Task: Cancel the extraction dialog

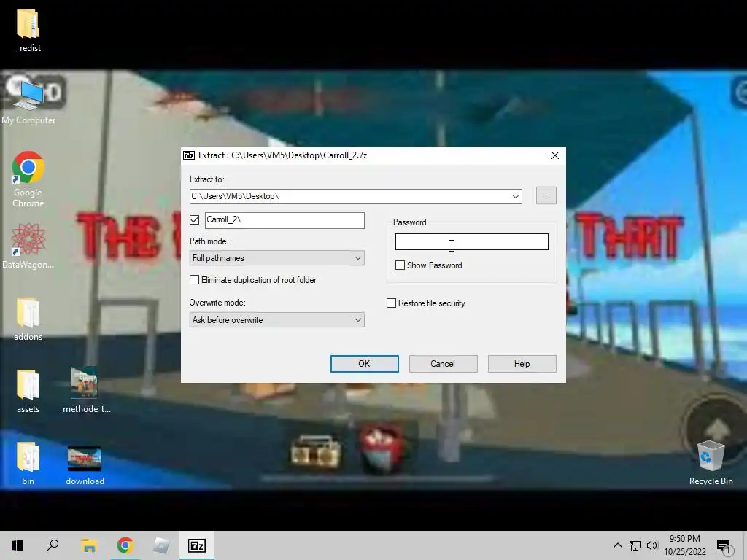Action: click(x=443, y=364)
